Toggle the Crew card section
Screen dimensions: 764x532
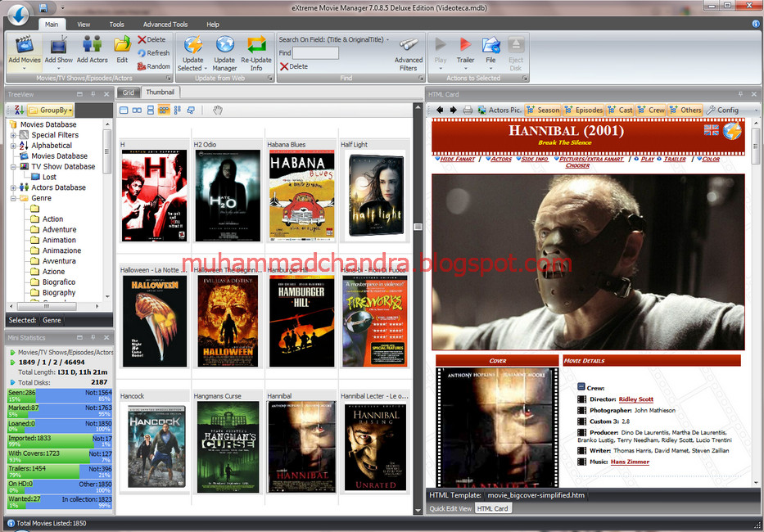(x=651, y=110)
